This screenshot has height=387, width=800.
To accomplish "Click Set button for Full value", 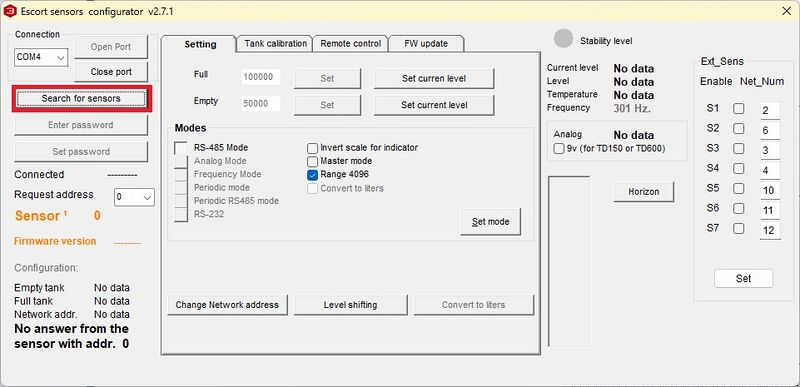I will coord(328,79).
